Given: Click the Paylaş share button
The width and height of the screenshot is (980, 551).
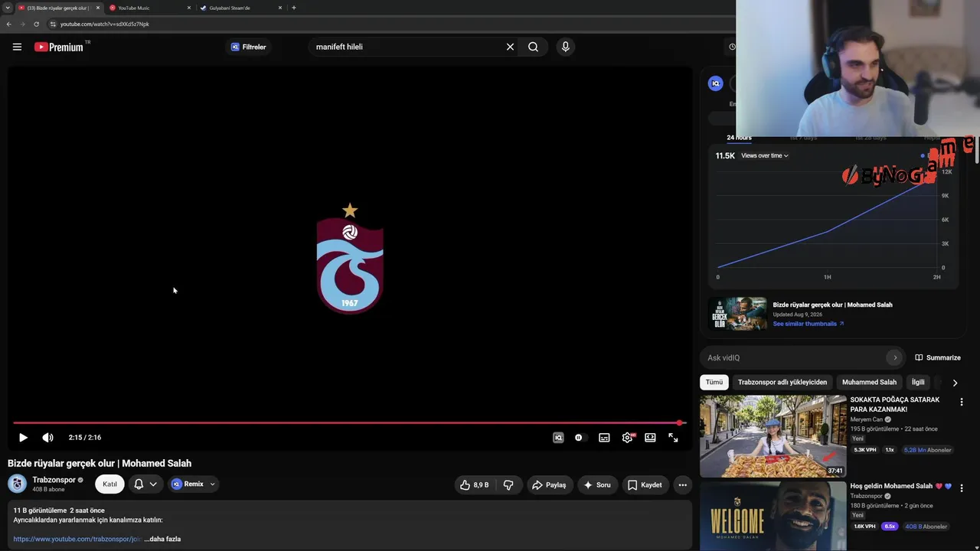Looking at the screenshot, I should click(550, 485).
